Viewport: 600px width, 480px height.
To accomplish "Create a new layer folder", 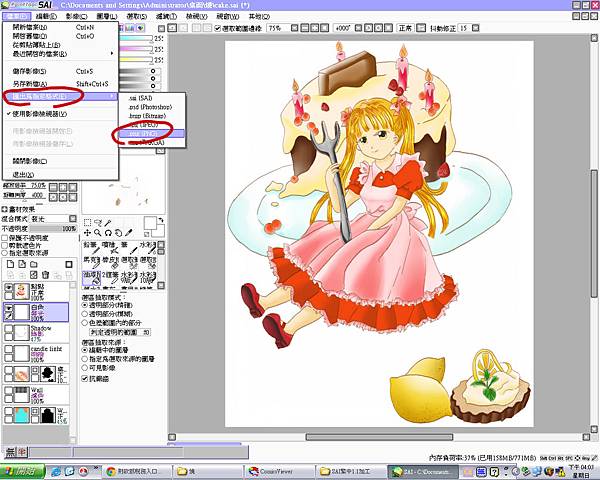I will (34, 264).
